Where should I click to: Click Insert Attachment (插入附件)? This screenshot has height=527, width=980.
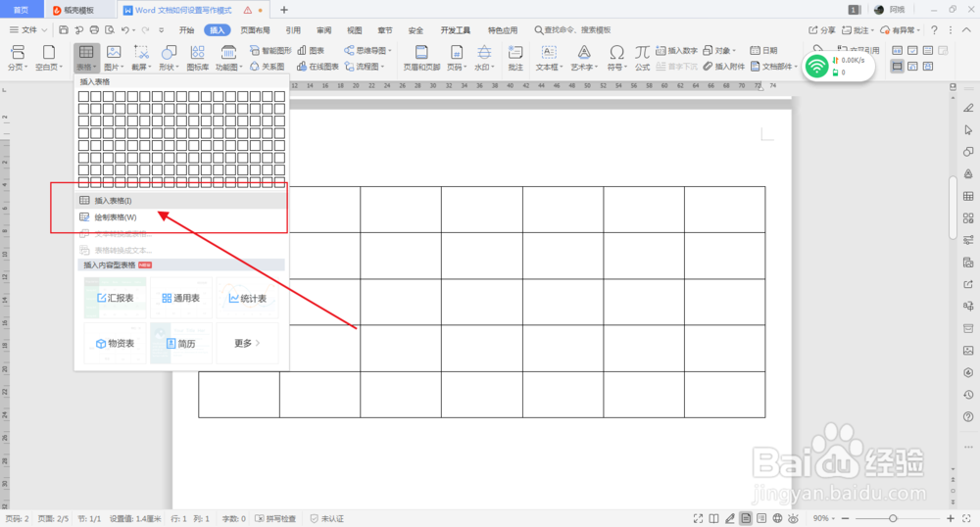pos(724,67)
